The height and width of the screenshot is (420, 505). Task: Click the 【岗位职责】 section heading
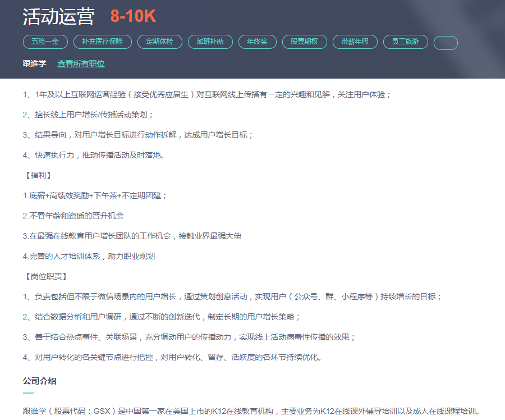pyautogui.click(x=46, y=277)
